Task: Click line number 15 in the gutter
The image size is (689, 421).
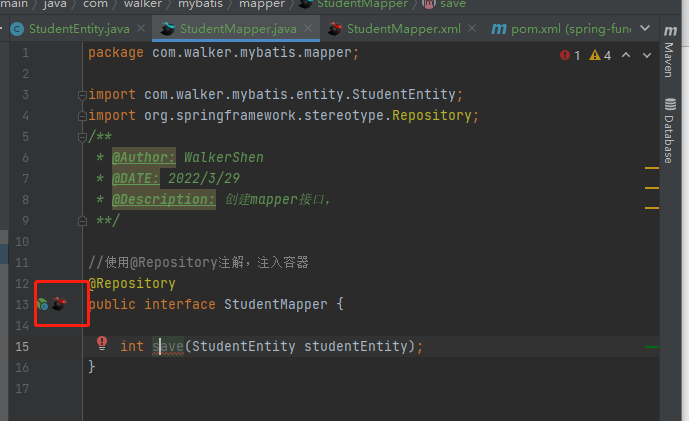Action: [x=22, y=347]
